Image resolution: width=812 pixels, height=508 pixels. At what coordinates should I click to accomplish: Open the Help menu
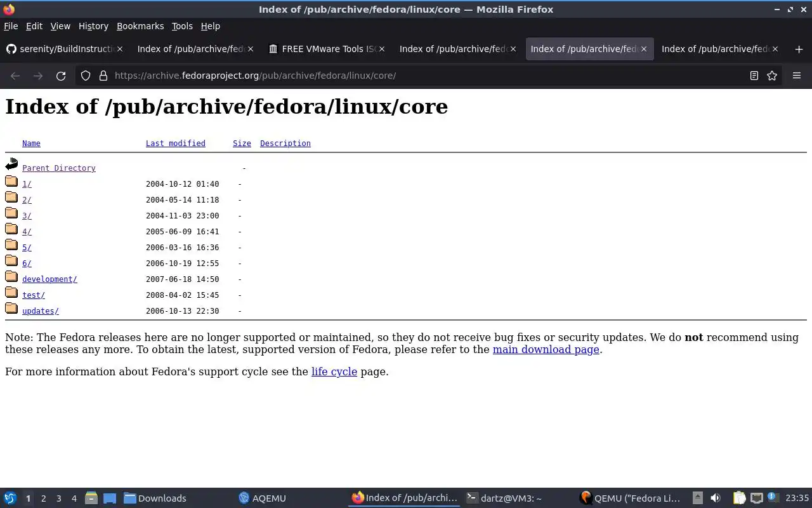pos(211,26)
